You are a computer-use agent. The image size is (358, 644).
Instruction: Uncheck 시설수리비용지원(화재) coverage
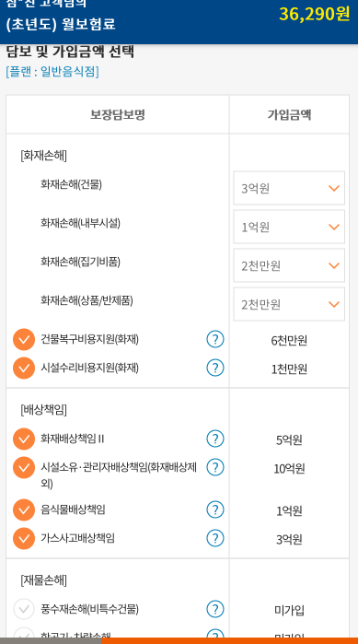tap(24, 368)
